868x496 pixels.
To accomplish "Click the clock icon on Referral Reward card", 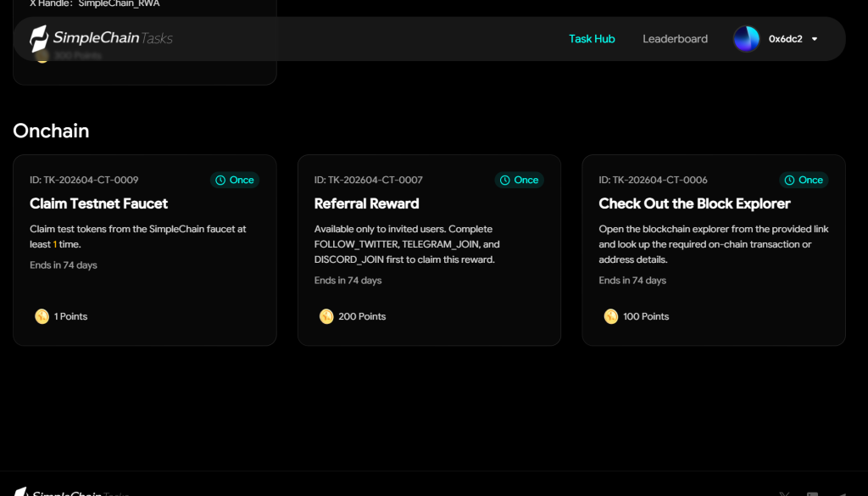I will click(x=505, y=180).
